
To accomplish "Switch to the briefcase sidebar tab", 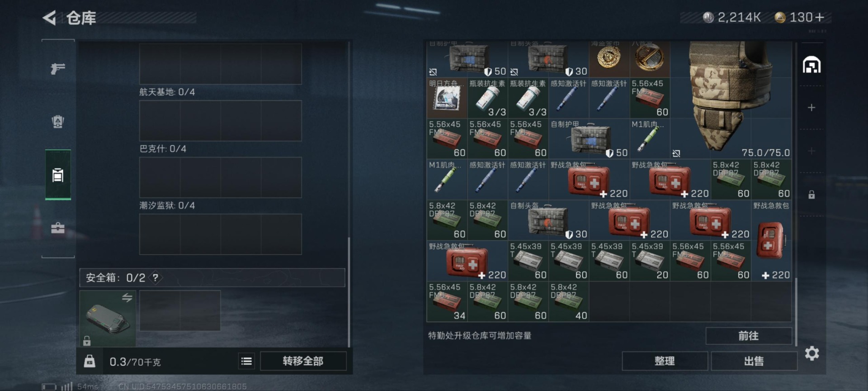I will pos(58,228).
